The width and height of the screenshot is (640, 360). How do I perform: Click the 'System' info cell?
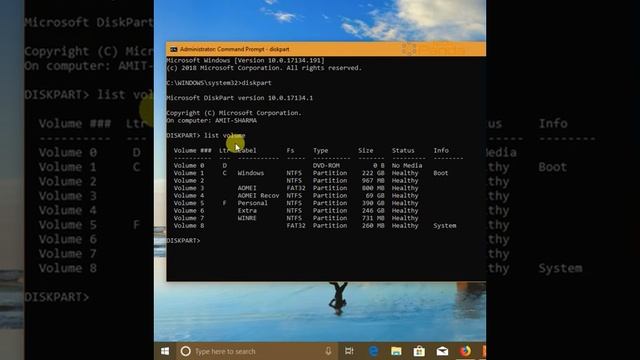(x=445, y=226)
